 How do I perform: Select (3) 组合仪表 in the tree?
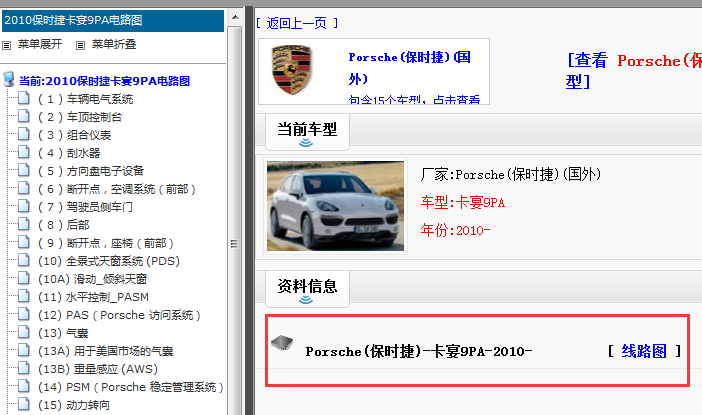(75, 135)
